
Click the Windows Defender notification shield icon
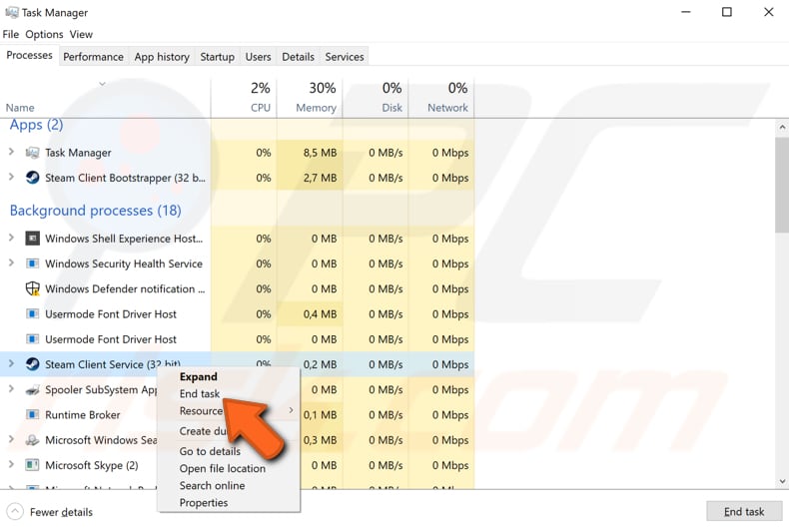[32, 289]
